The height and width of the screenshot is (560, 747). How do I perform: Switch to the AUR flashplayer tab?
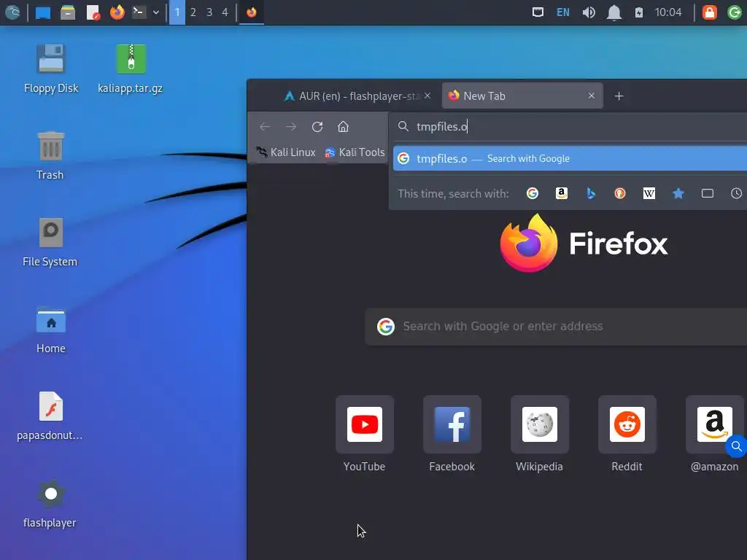[352, 96]
